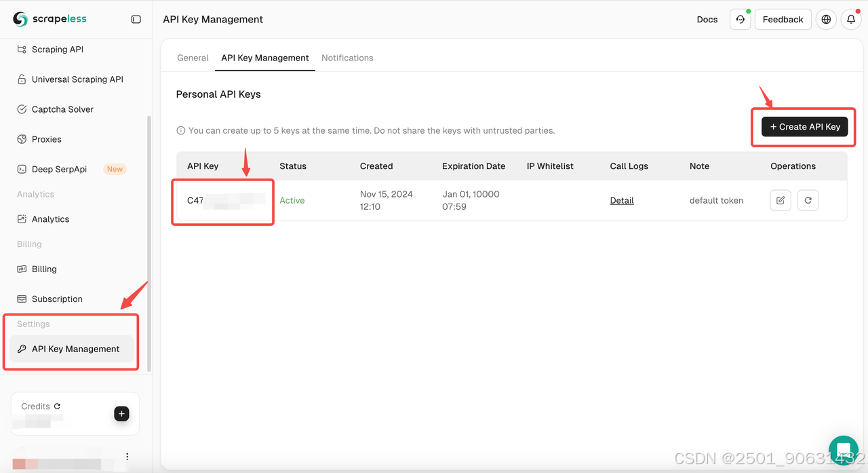Click the Scraping API icon
Image resolution: width=868 pixels, height=473 pixels.
coord(22,50)
